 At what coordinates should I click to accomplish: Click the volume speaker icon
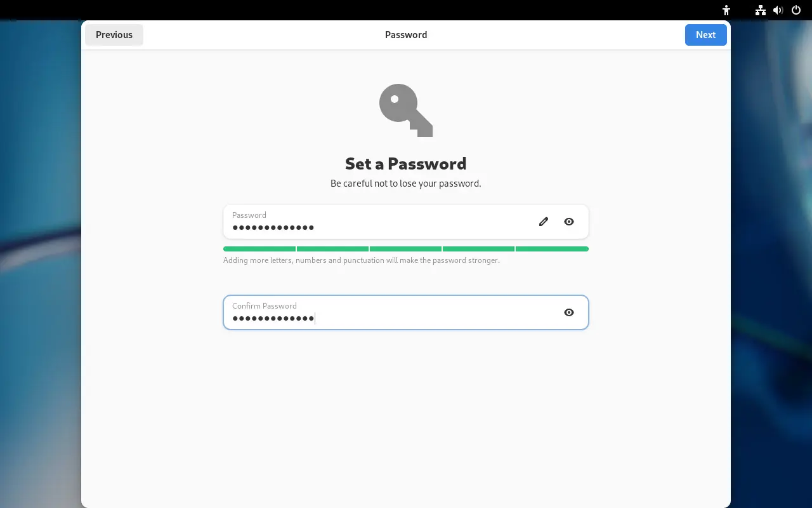pos(778,10)
